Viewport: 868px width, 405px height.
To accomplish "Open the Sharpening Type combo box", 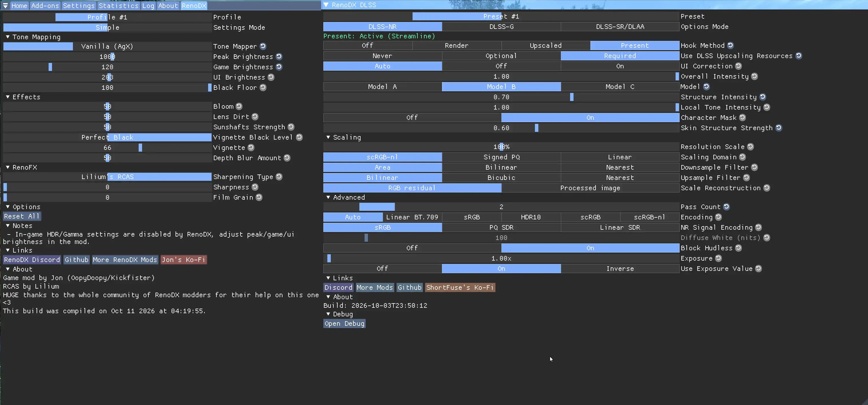I will tap(107, 177).
